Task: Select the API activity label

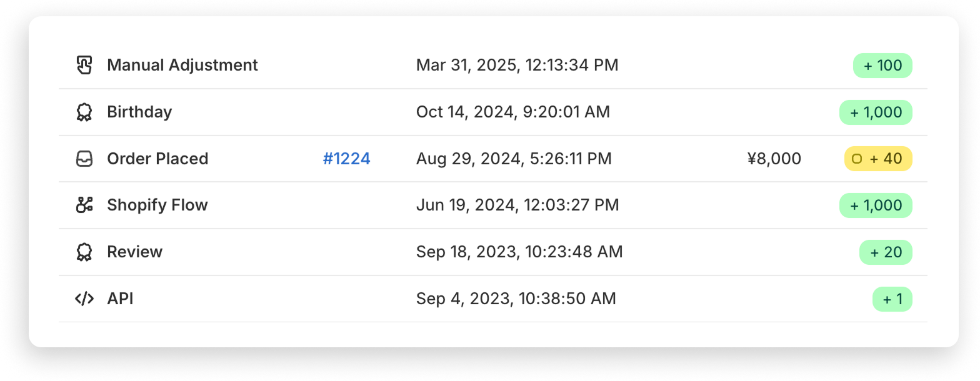Action: [120, 299]
